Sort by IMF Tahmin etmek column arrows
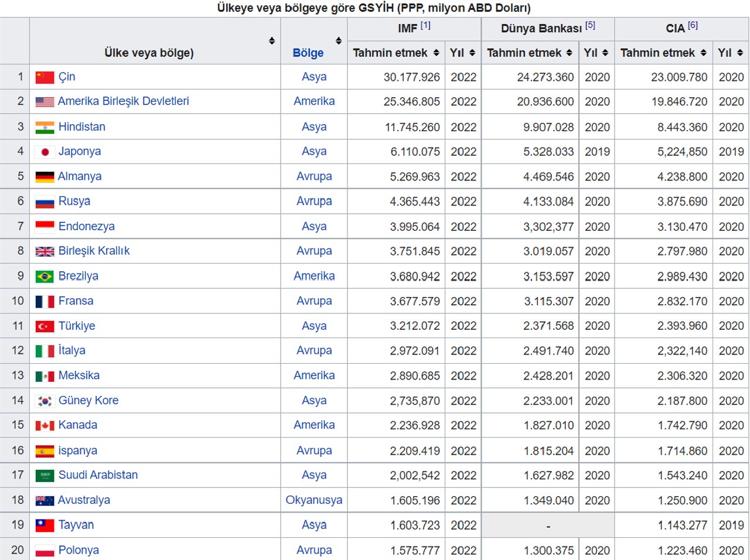The width and height of the screenshot is (750, 560). 436,53
